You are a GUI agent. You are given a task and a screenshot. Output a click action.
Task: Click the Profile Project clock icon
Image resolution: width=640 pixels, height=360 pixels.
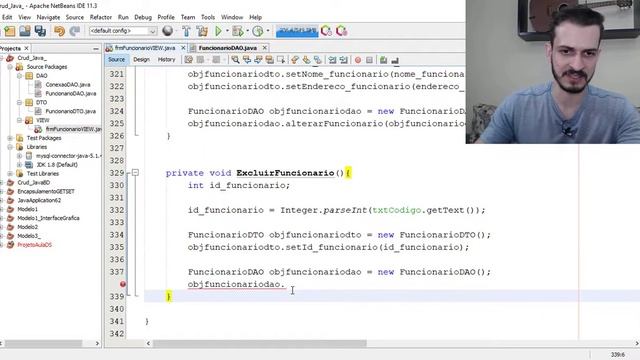(x=258, y=31)
